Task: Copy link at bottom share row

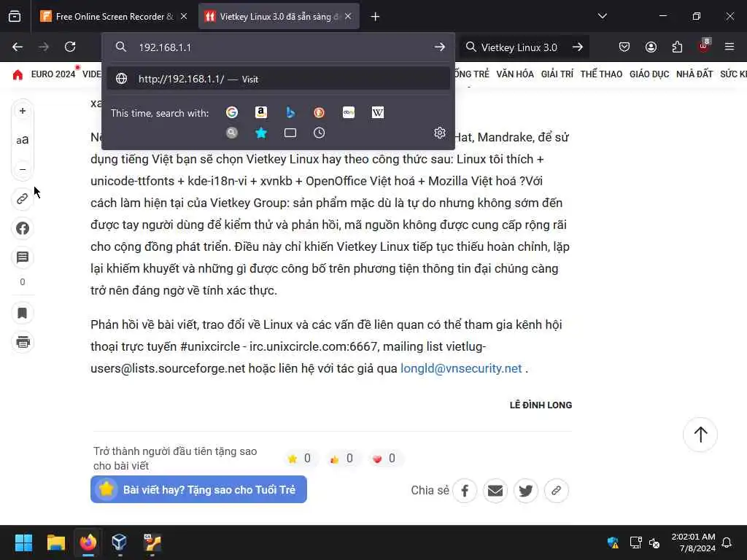Action: 556,491
